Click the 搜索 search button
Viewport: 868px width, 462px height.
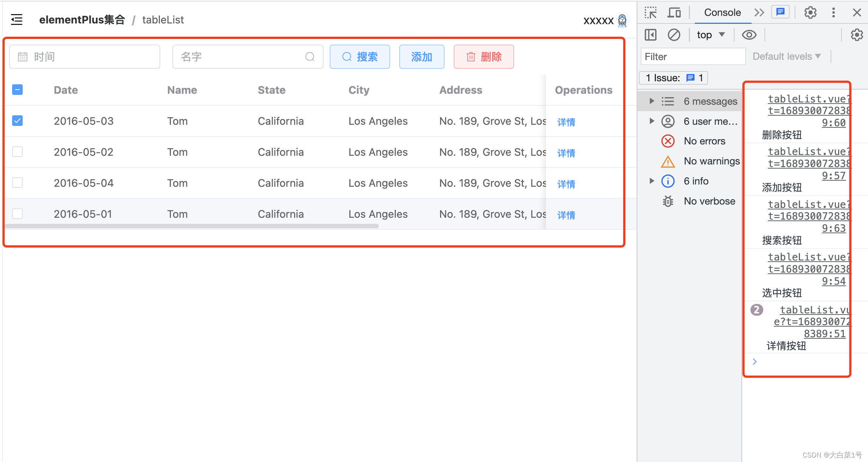point(360,57)
